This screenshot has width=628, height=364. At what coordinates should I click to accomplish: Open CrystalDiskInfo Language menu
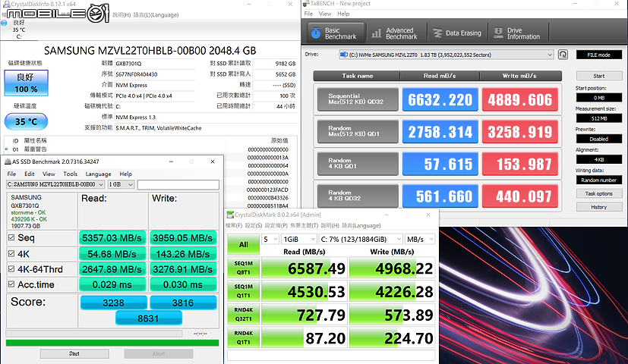pyautogui.click(x=156, y=15)
